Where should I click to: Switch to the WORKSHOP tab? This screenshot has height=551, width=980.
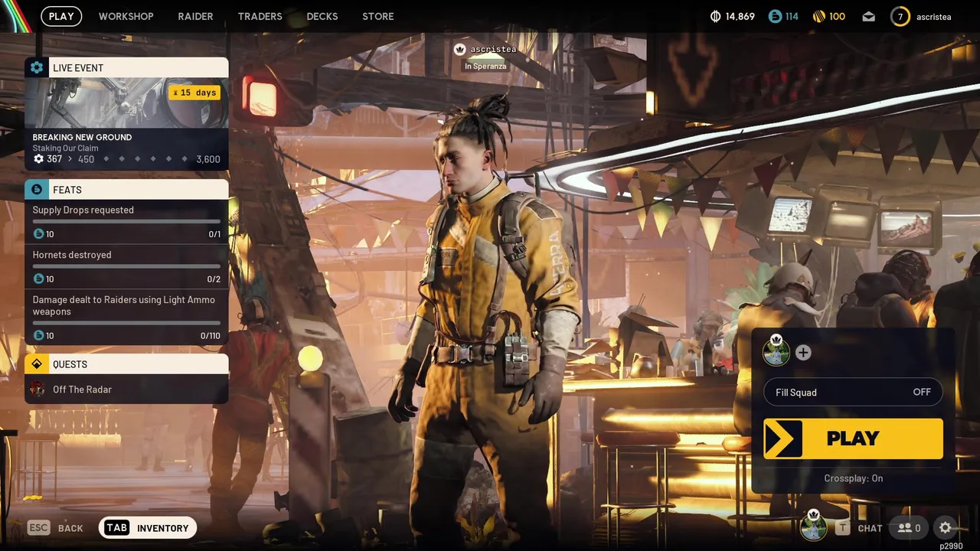coord(126,16)
